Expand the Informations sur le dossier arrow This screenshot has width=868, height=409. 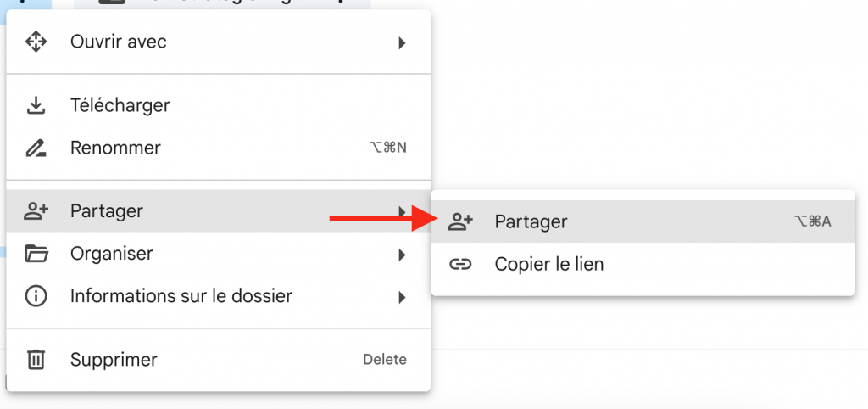tap(403, 297)
